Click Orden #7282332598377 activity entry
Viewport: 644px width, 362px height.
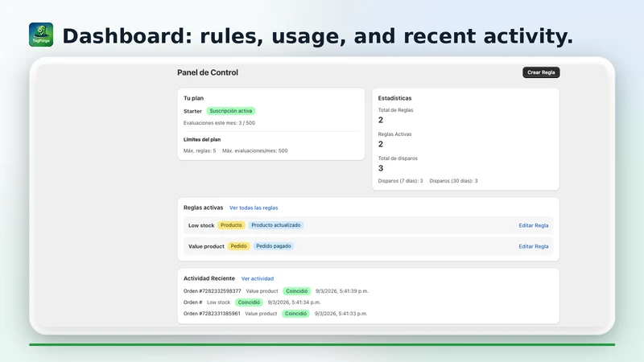pos(212,291)
